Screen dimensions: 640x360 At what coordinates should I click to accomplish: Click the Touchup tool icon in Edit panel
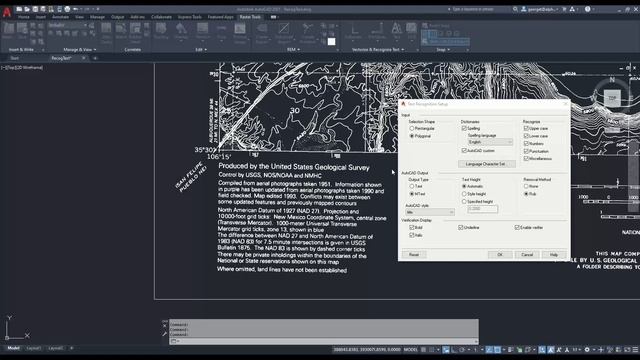[161, 29]
